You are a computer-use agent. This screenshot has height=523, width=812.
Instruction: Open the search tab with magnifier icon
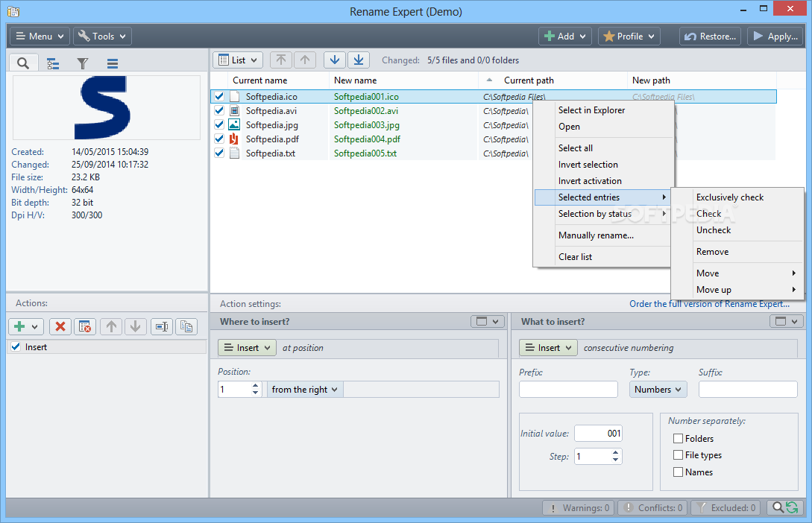click(23, 63)
